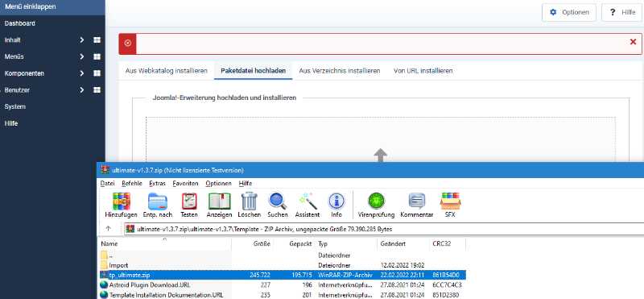Open Hilfe in the sidebar
644x299 pixels.
tap(11, 123)
